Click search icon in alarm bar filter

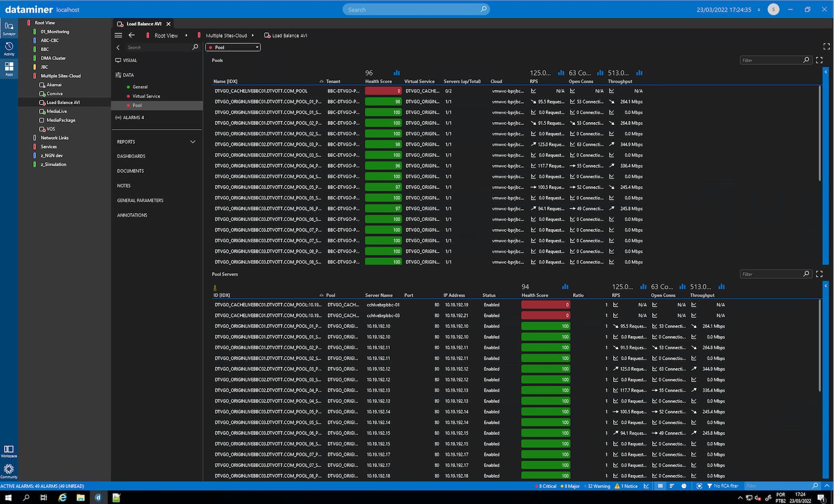pyautogui.click(x=815, y=486)
